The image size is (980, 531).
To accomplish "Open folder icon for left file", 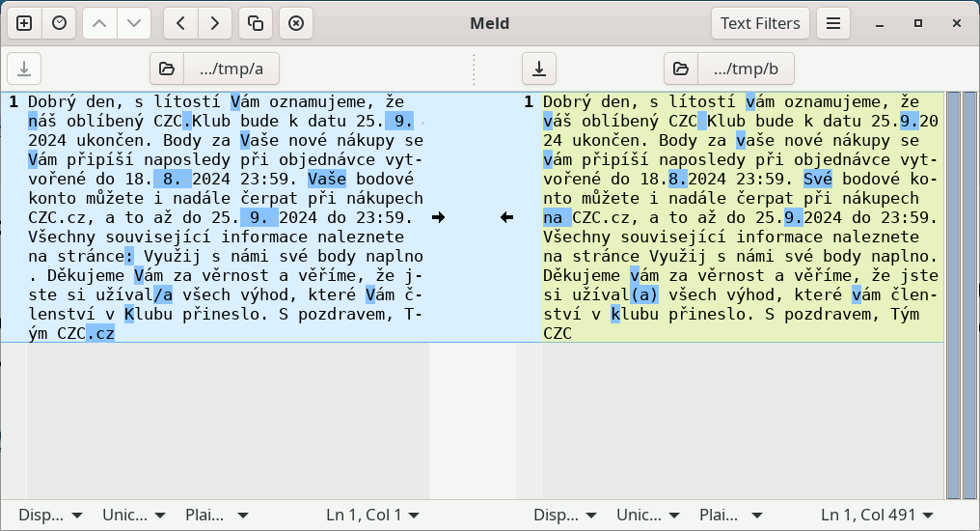I will (167, 69).
